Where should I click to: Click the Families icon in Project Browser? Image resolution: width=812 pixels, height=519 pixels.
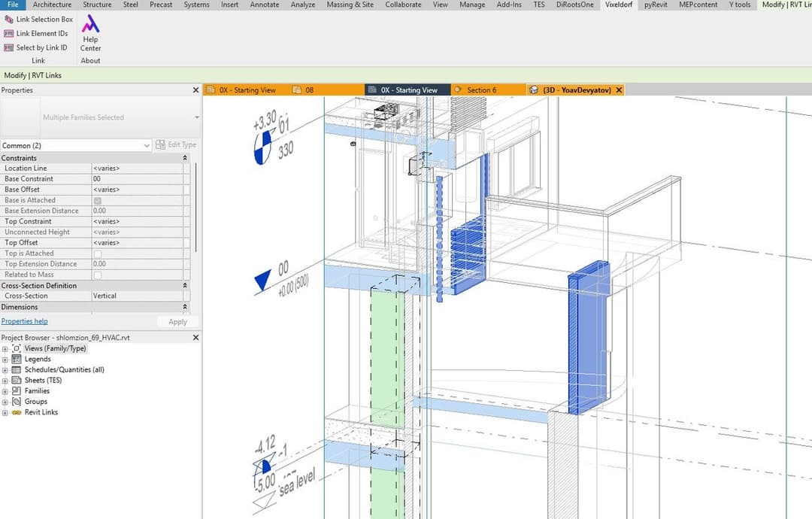pos(16,391)
